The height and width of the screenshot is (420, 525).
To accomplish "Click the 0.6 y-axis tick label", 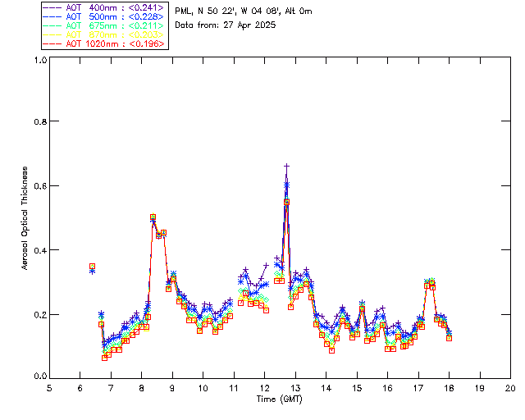I will pyautogui.click(x=40, y=185).
